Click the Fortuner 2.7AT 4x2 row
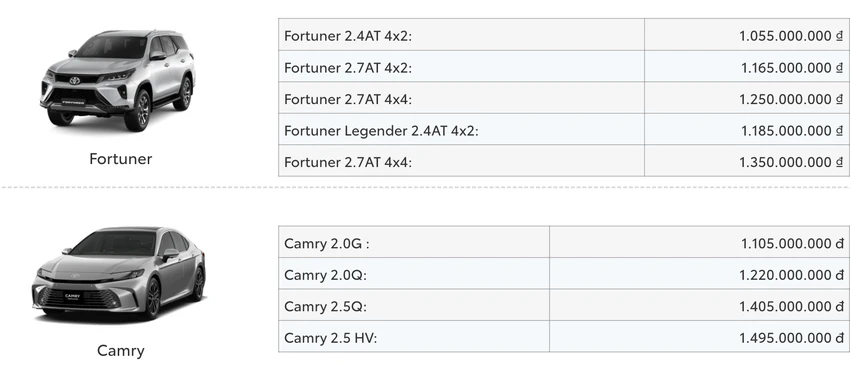 coord(564,67)
